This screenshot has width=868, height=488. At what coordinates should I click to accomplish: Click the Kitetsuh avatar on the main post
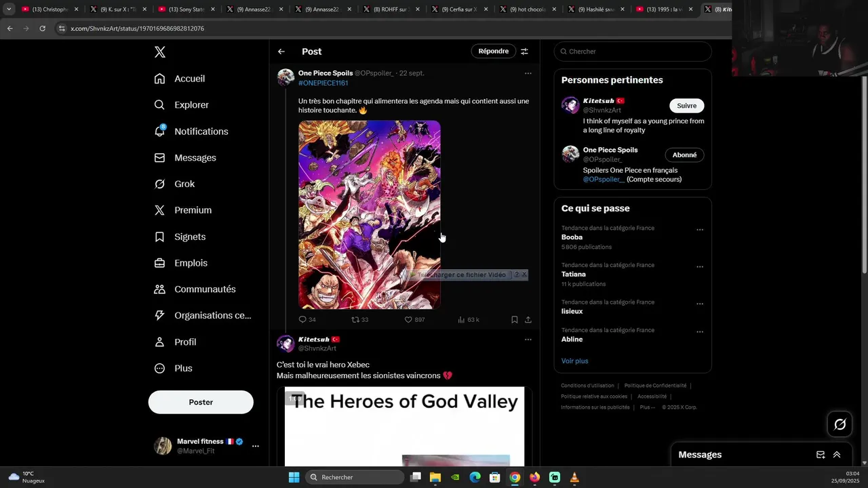coord(285,344)
